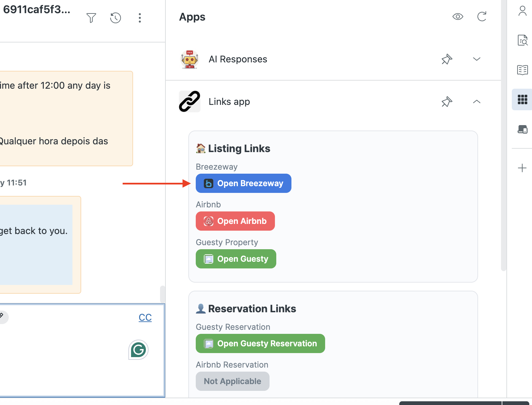Collapse the Links app section
Viewport: 532px width, 405px height.
[x=476, y=102]
